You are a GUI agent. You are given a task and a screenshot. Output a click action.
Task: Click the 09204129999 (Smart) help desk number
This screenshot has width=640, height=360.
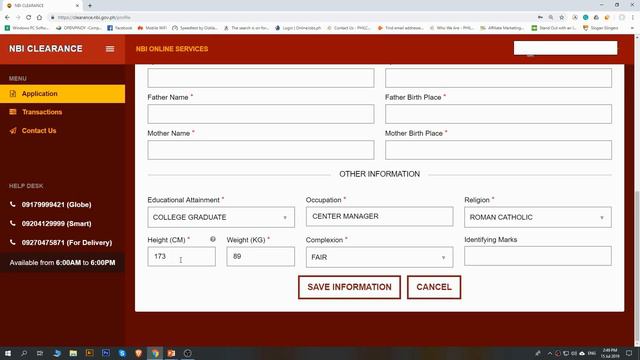56,224
